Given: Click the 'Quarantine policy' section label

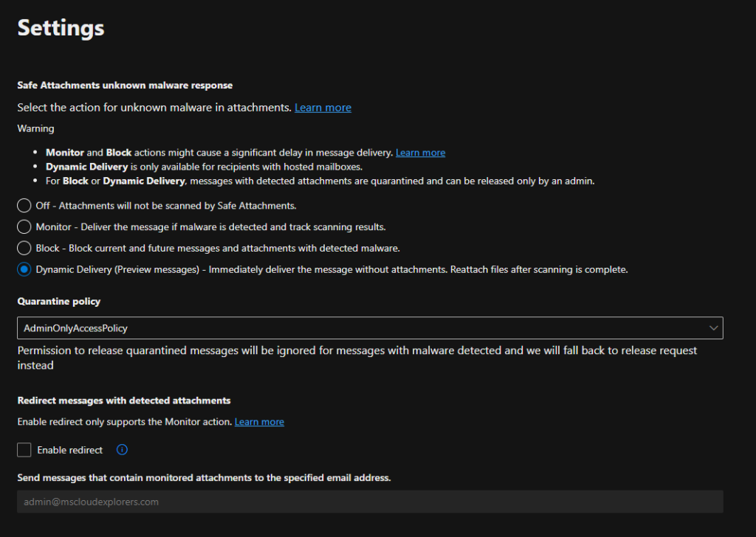Looking at the screenshot, I should tap(59, 302).
